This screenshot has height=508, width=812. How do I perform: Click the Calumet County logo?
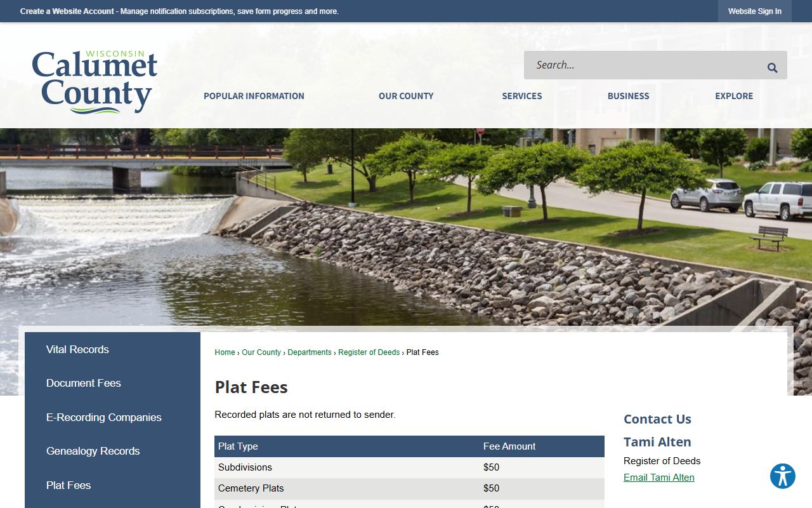95,81
